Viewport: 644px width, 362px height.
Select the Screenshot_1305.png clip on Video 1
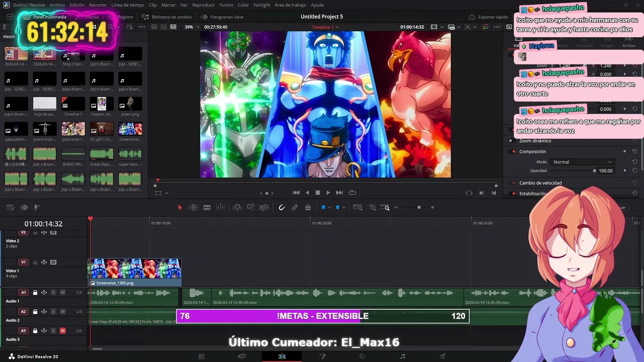(135, 272)
